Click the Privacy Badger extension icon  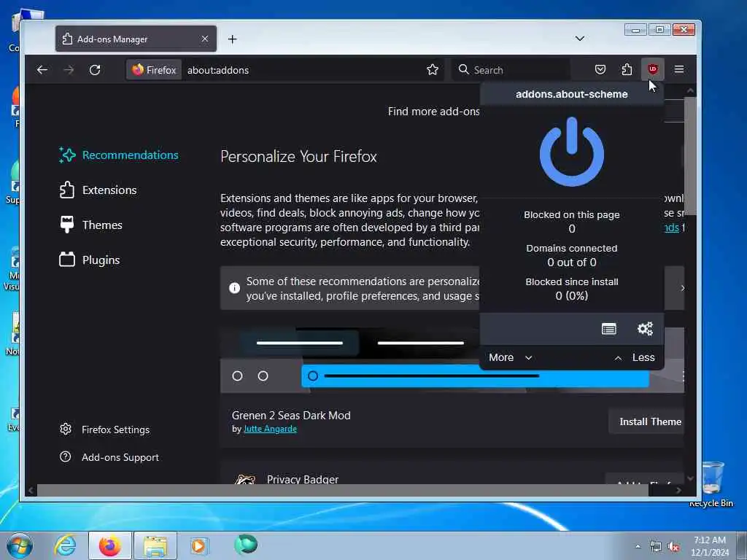coord(245,478)
